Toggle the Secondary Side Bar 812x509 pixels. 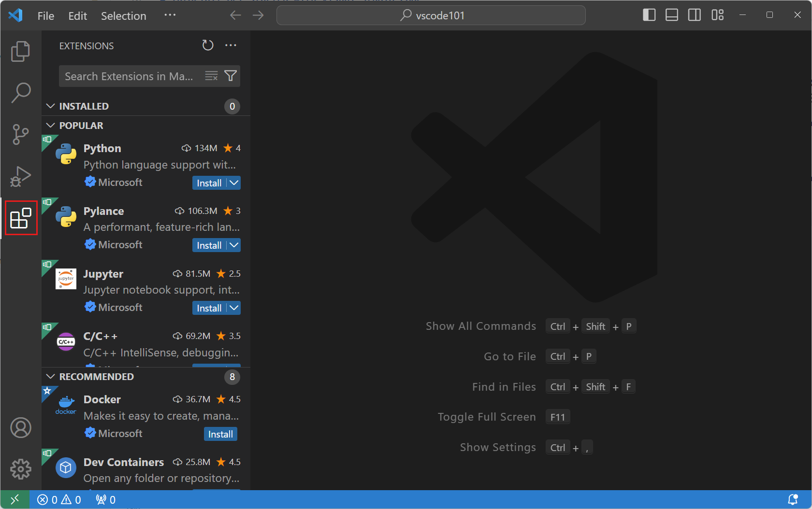click(x=694, y=15)
